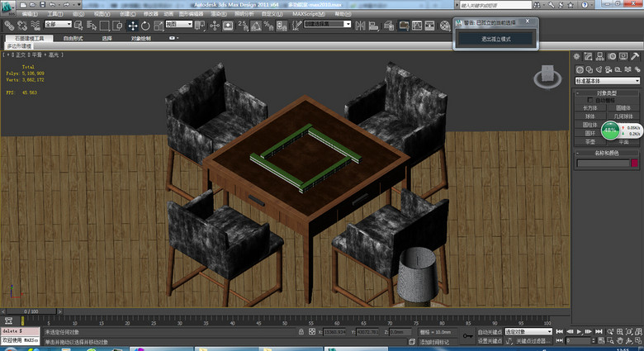Open the selection filter dropdown
644x351 pixels.
point(58,24)
